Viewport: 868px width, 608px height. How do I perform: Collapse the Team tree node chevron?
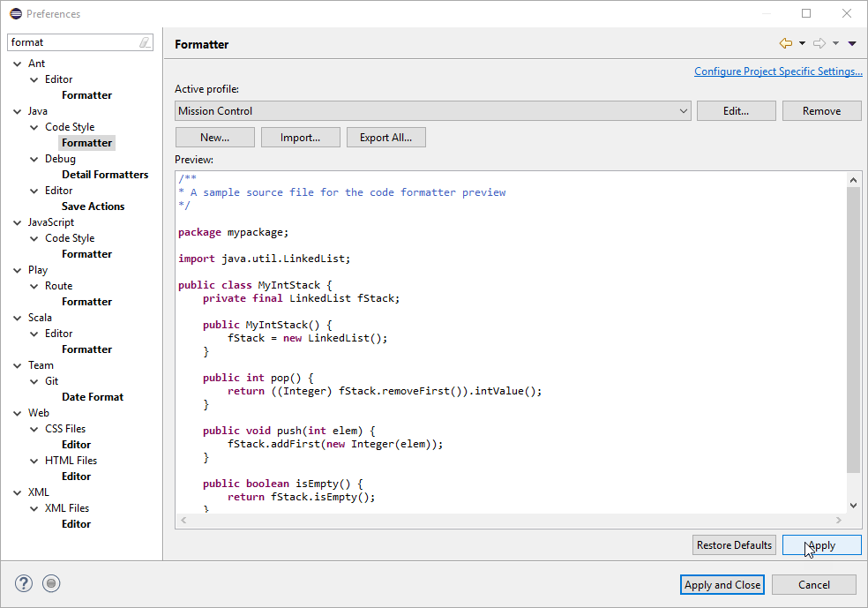17,365
